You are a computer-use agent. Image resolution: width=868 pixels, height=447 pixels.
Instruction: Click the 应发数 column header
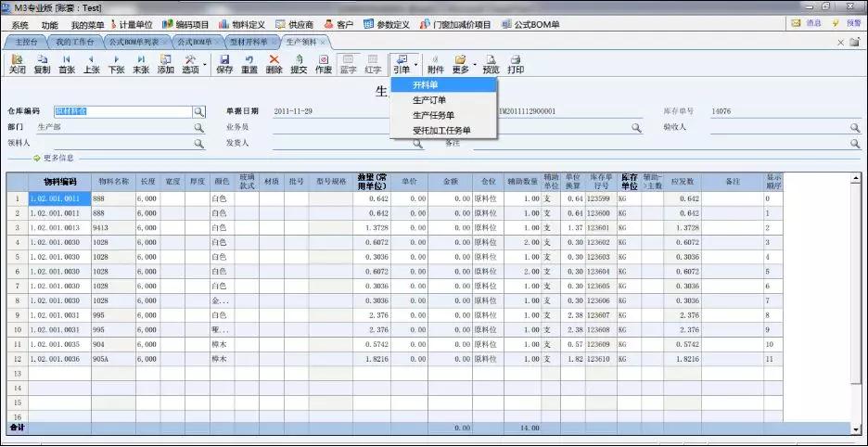(682, 182)
